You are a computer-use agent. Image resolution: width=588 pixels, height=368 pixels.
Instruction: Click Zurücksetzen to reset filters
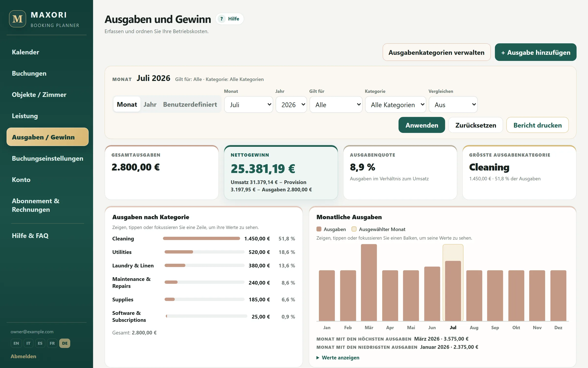pyautogui.click(x=476, y=125)
